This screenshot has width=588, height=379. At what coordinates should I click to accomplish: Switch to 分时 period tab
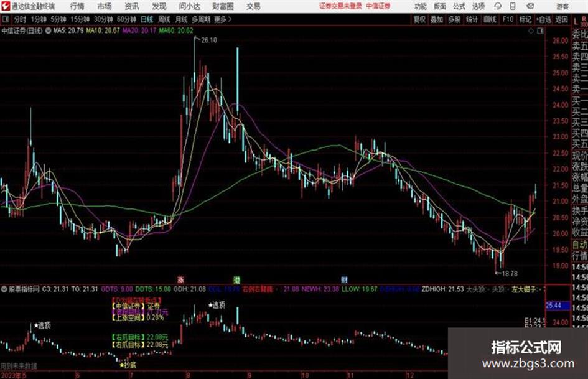(20, 19)
